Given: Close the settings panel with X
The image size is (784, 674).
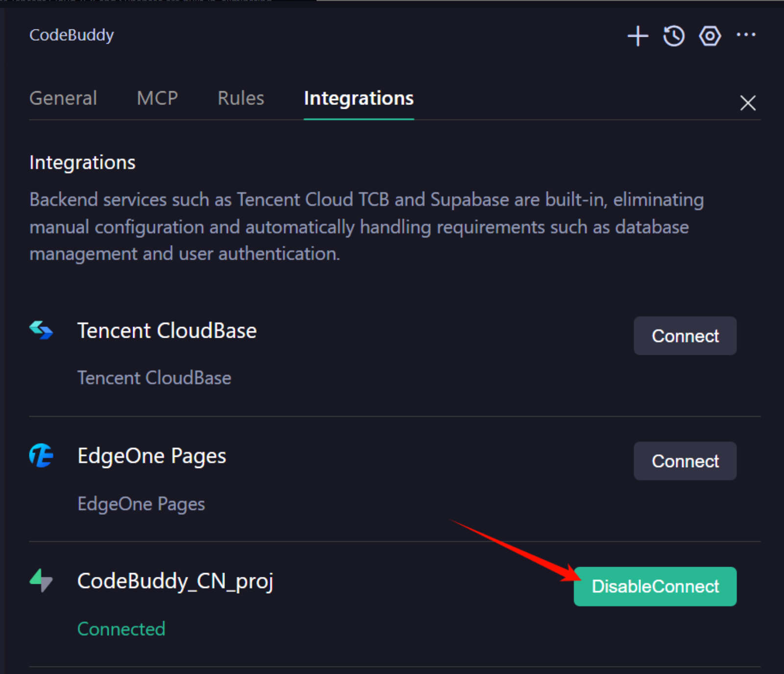Looking at the screenshot, I should (x=747, y=103).
